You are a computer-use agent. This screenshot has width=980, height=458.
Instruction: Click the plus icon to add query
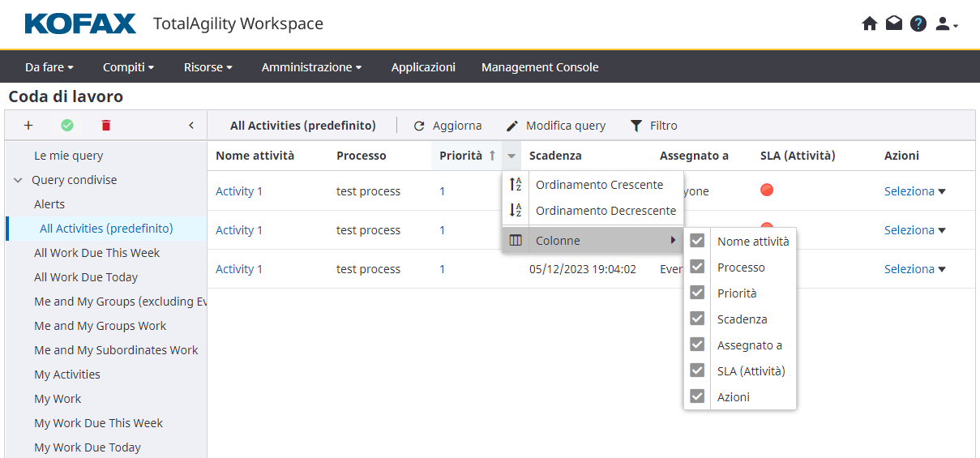click(28, 126)
